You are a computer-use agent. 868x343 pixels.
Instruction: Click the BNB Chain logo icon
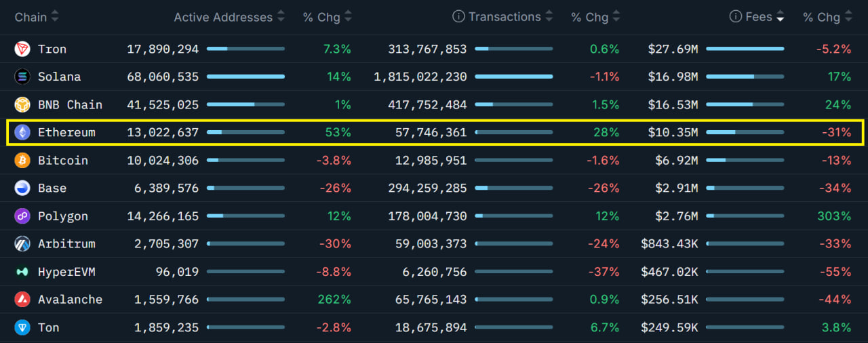(x=22, y=104)
